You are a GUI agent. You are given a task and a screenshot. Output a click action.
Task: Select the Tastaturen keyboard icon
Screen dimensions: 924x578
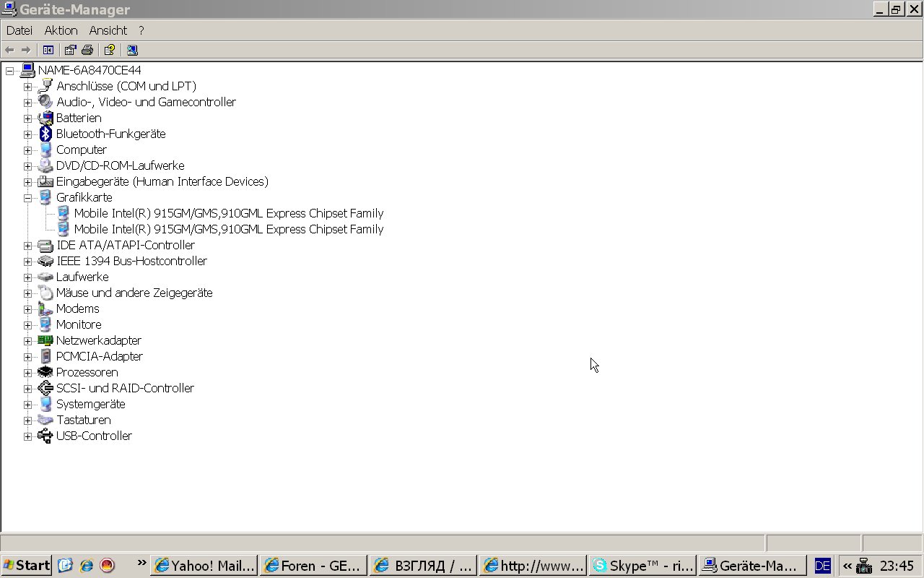(45, 420)
